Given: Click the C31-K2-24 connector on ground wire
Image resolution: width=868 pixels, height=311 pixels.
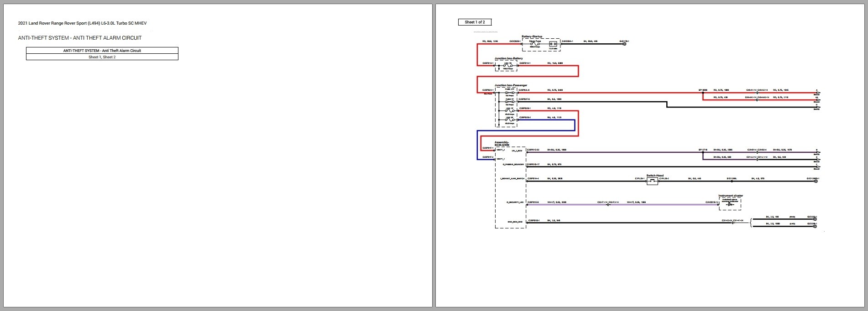Looking at the screenshot, I should (733, 223).
